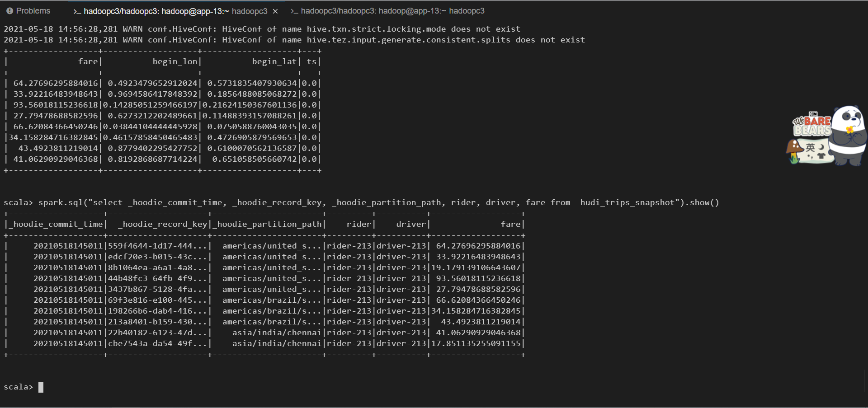
Task: Toggle the moon half-width mode icon
Action: pyautogui.click(x=821, y=147)
